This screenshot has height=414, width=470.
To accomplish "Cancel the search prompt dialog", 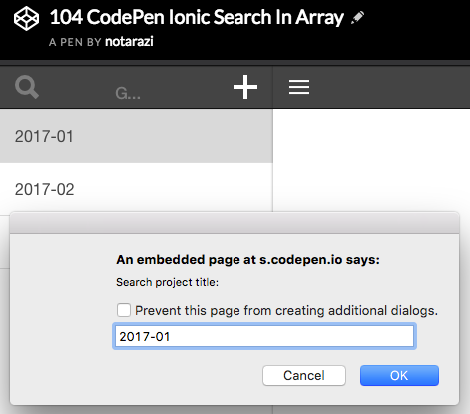I will (x=304, y=376).
